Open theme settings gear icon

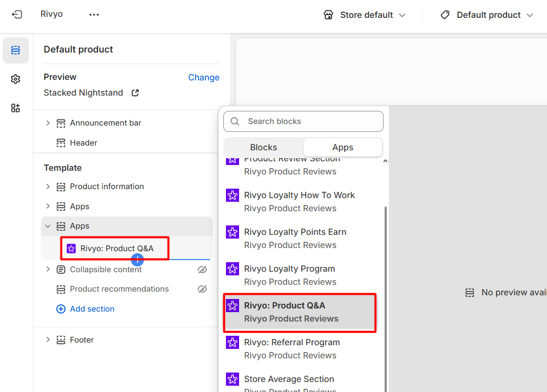15,79
